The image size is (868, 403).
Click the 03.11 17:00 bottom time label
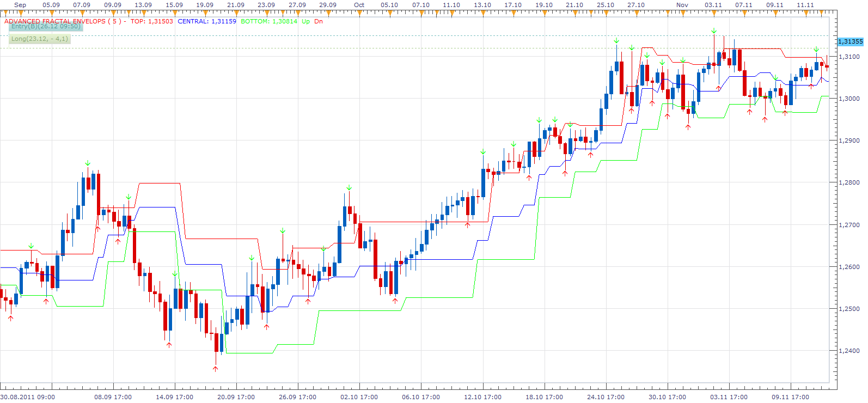tap(729, 397)
